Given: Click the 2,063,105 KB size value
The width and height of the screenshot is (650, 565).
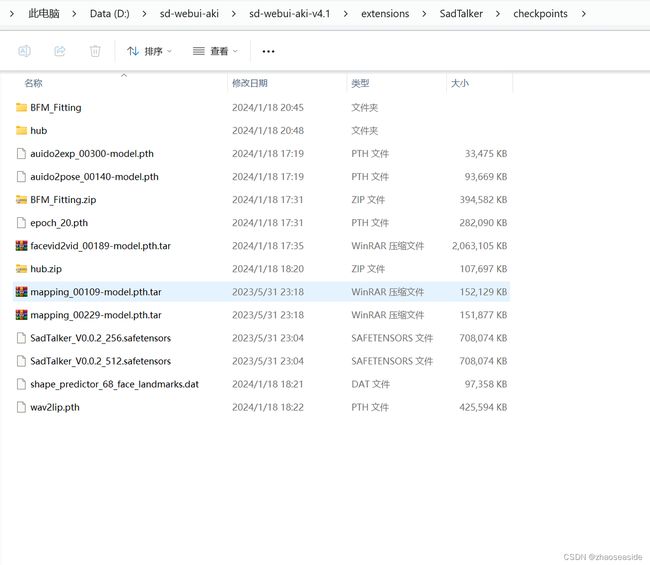Looking at the screenshot, I should [x=480, y=246].
